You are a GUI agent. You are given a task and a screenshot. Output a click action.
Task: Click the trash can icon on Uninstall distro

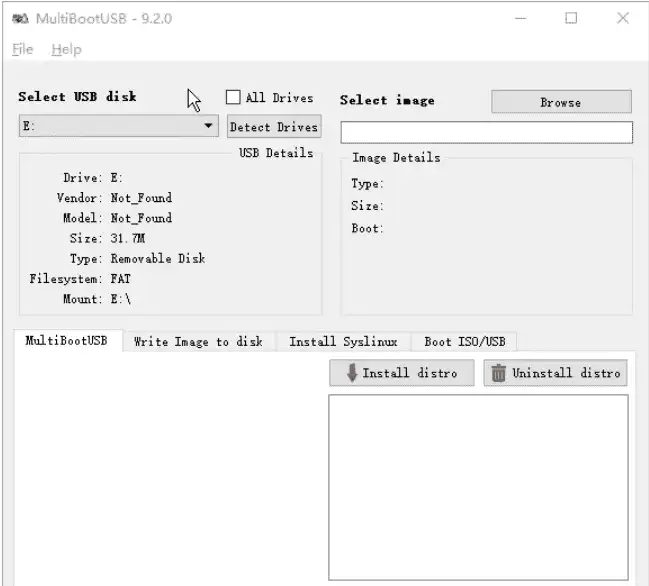coord(498,373)
